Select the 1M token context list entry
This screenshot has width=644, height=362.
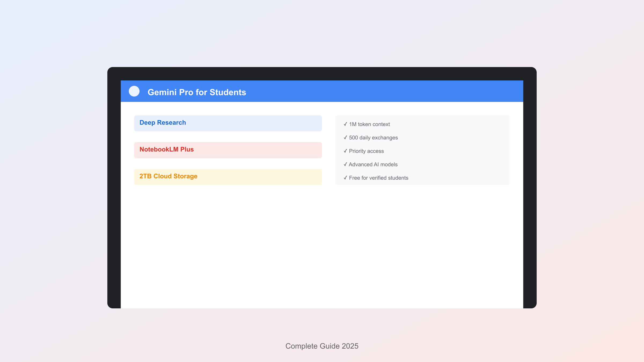click(x=369, y=124)
